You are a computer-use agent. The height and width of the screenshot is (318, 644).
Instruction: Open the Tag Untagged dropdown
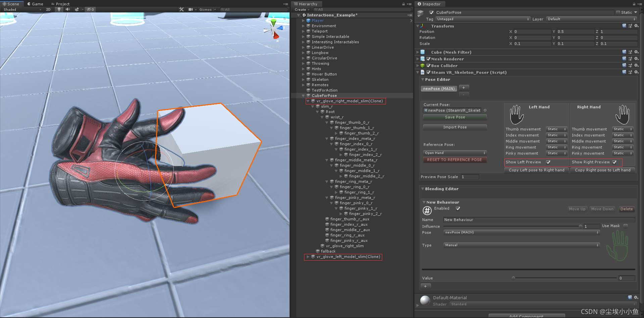pyautogui.click(x=483, y=19)
